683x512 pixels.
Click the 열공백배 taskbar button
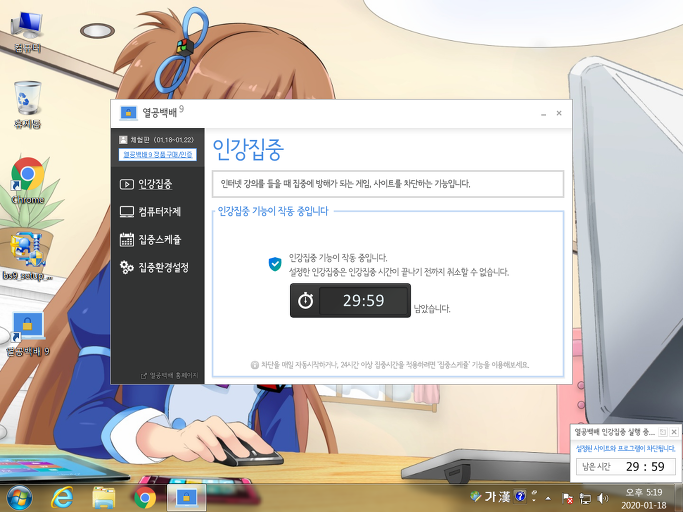click(x=186, y=497)
